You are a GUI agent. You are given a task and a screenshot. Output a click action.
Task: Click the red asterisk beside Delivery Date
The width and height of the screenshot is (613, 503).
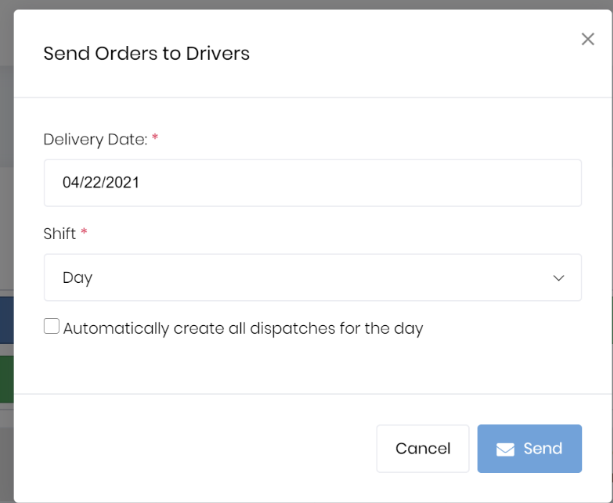(155, 137)
